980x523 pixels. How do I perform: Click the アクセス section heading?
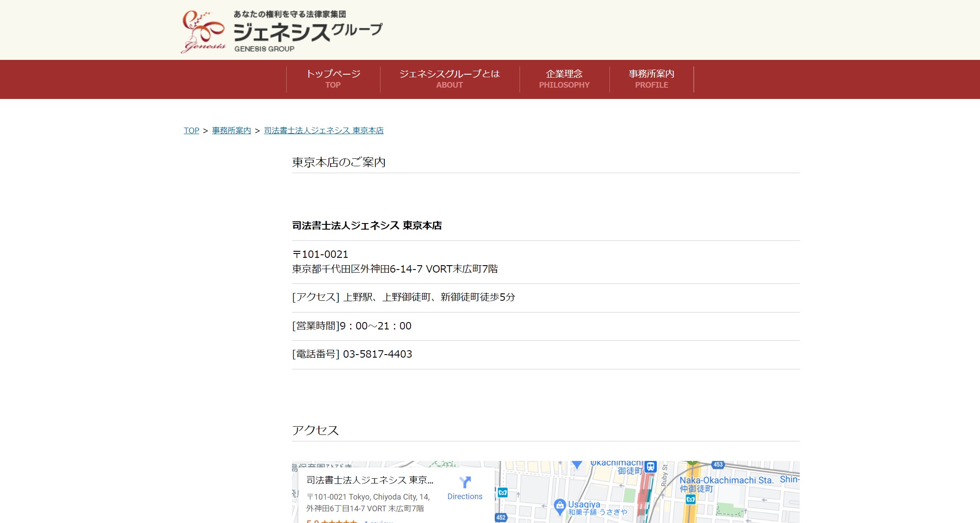[315, 431]
